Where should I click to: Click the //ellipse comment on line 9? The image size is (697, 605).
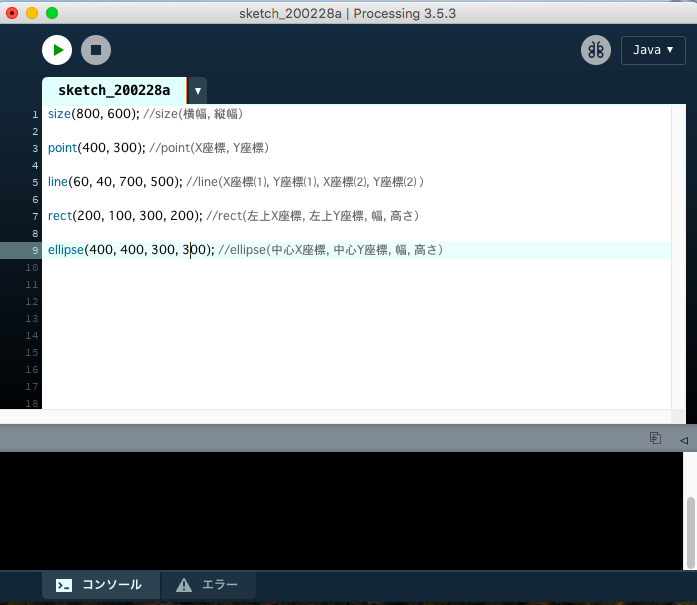tap(331, 250)
